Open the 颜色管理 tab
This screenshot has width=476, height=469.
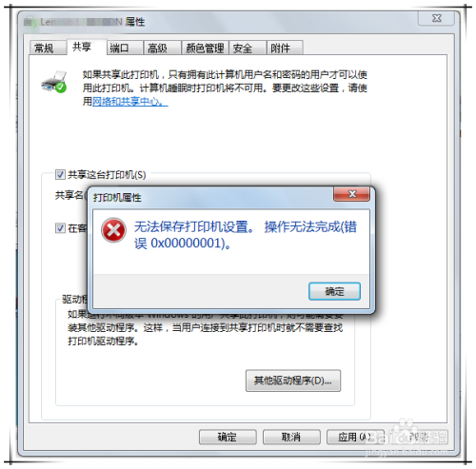click(x=205, y=49)
